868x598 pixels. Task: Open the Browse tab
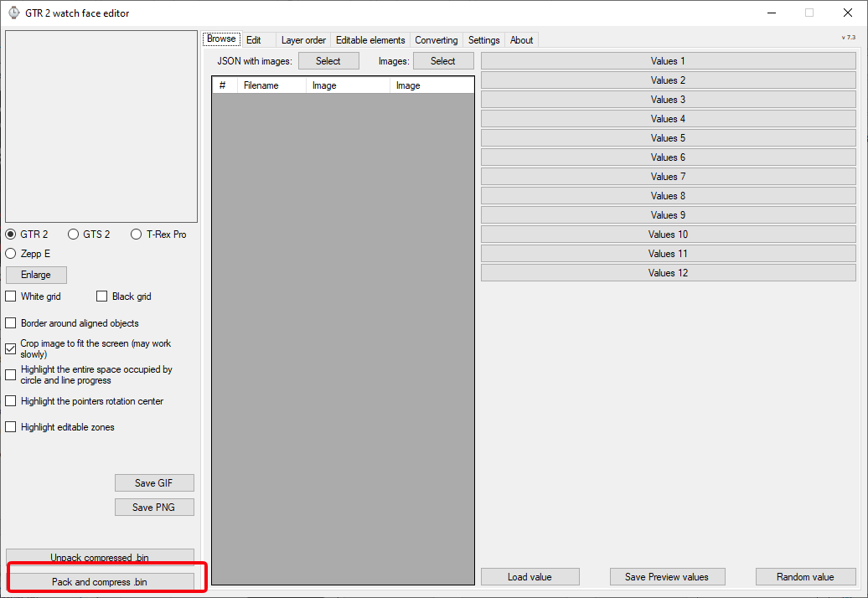pos(221,39)
